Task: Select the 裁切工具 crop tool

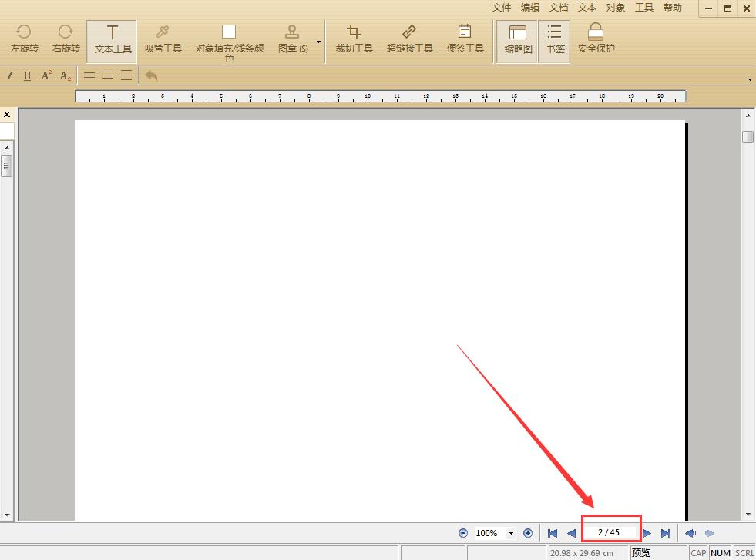Action: pos(354,33)
